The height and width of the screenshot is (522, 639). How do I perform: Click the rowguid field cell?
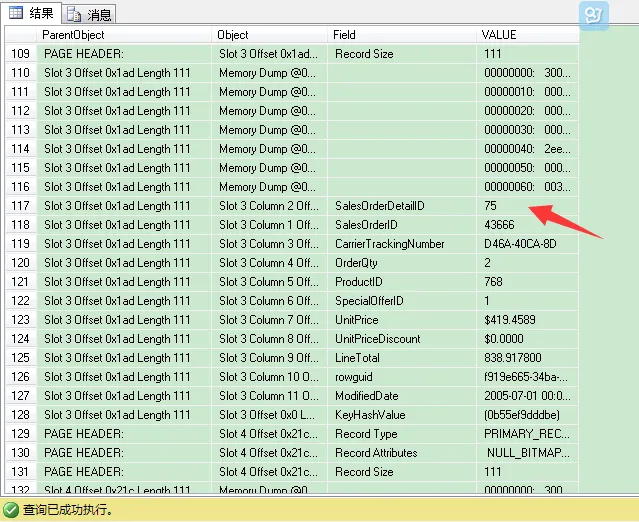[x=402, y=377]
